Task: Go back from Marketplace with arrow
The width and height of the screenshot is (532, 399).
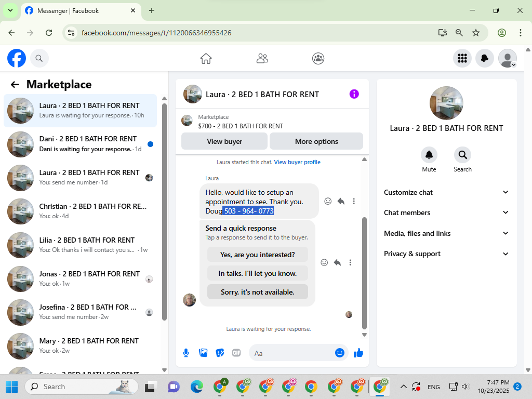Action: coord(15,85)
